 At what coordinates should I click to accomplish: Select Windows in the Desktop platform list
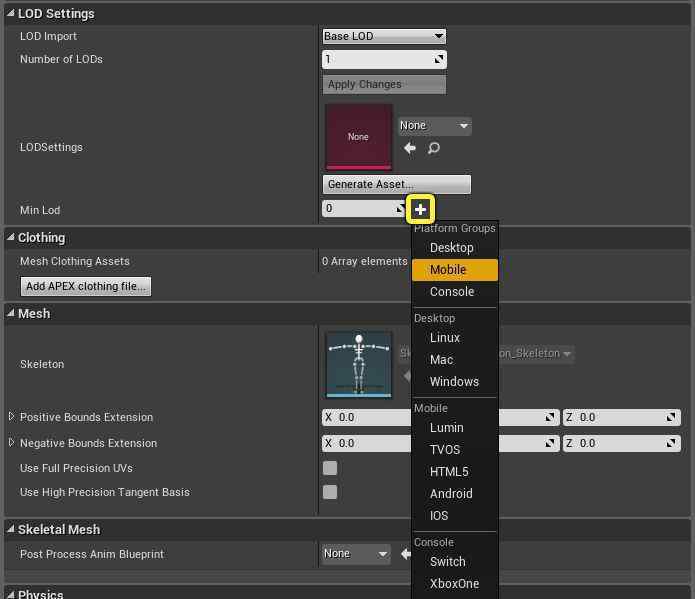pyautogui.click(x=454, y=382)
